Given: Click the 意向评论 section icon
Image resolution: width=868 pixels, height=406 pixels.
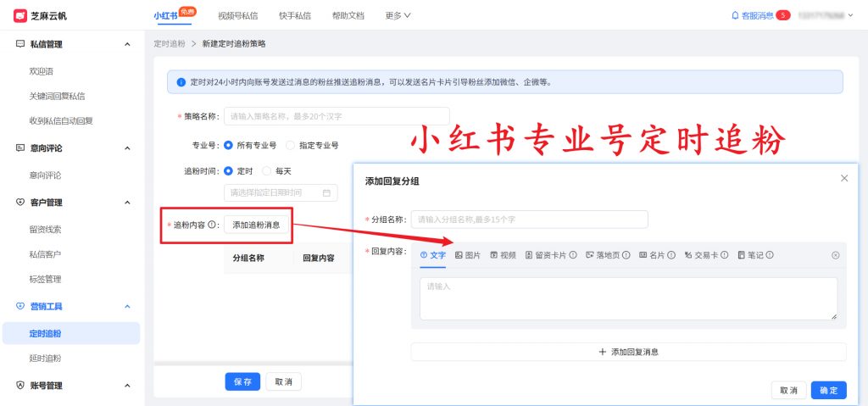Looking at the screenshot, I should 20,147.
